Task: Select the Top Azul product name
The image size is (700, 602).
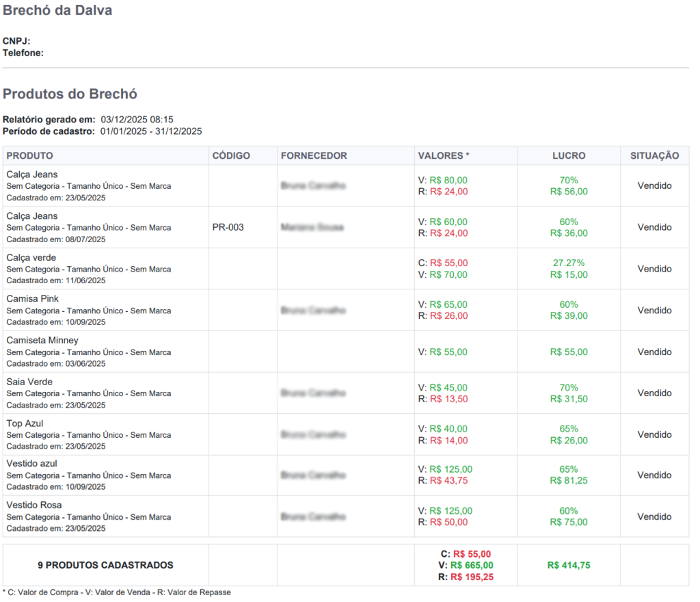Action: 25,423
